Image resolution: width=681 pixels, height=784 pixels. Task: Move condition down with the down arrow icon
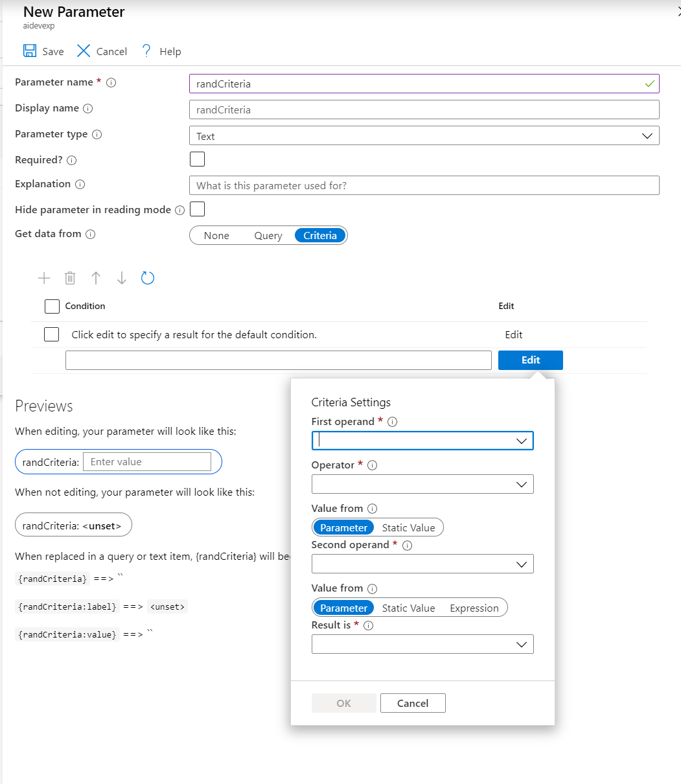[x=122, y=277]
